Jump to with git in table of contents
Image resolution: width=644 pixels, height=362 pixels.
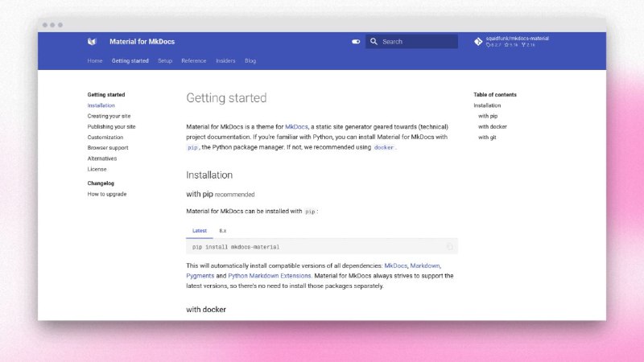click(x=487, y=138)
